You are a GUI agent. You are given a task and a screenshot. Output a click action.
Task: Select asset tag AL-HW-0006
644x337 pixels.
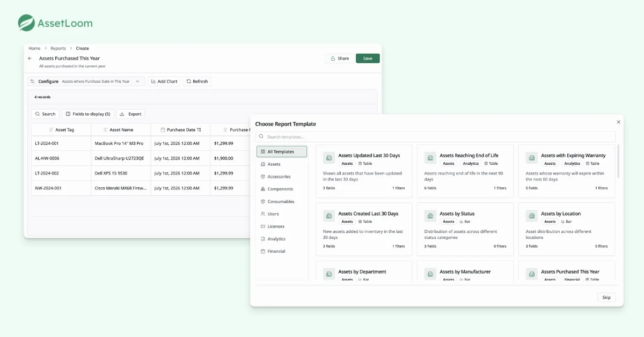tap(47, 158)
